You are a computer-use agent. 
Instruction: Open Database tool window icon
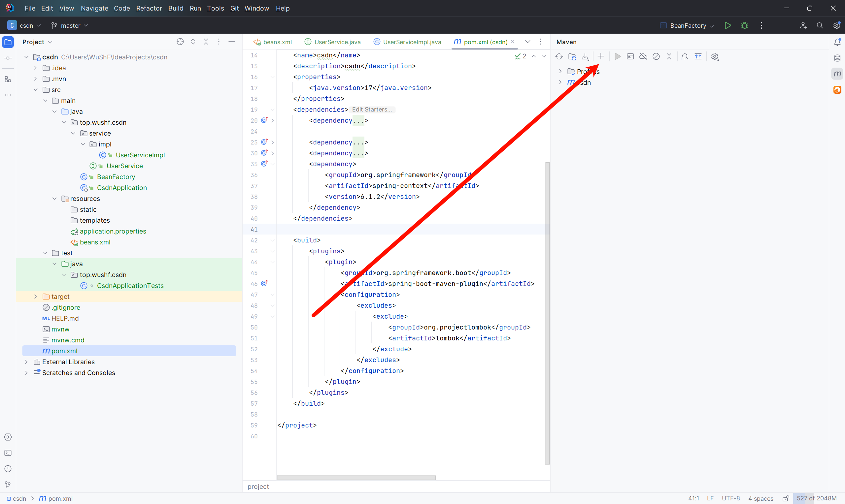click(x=837, y=58)
